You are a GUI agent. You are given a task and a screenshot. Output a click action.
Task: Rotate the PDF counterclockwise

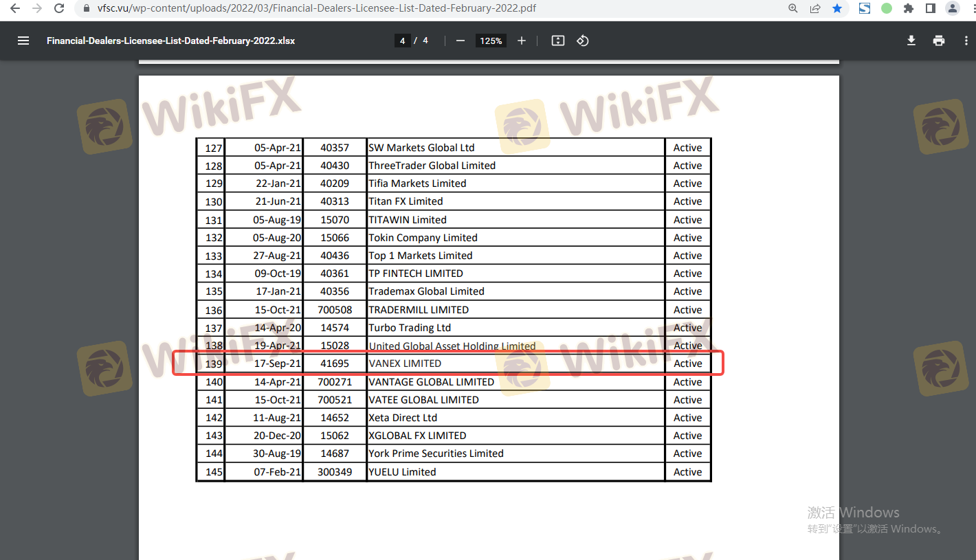pyautogui.click(x=583, y=41)
